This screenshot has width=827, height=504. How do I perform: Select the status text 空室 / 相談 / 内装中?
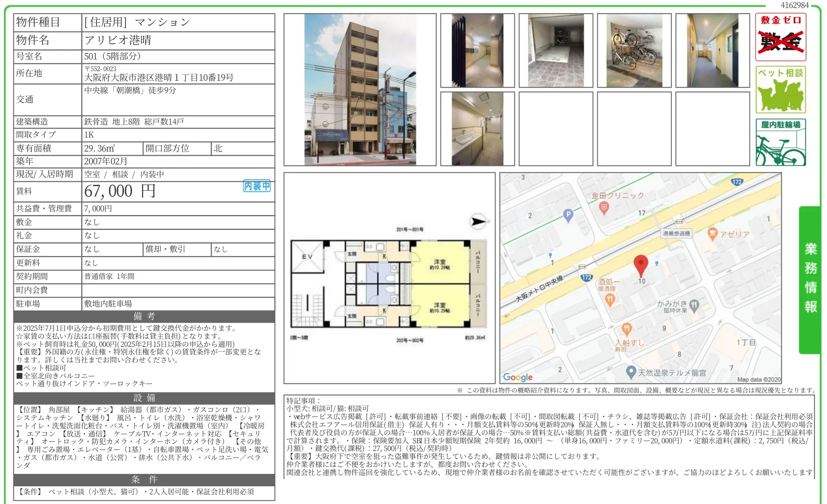pos(124,174)
